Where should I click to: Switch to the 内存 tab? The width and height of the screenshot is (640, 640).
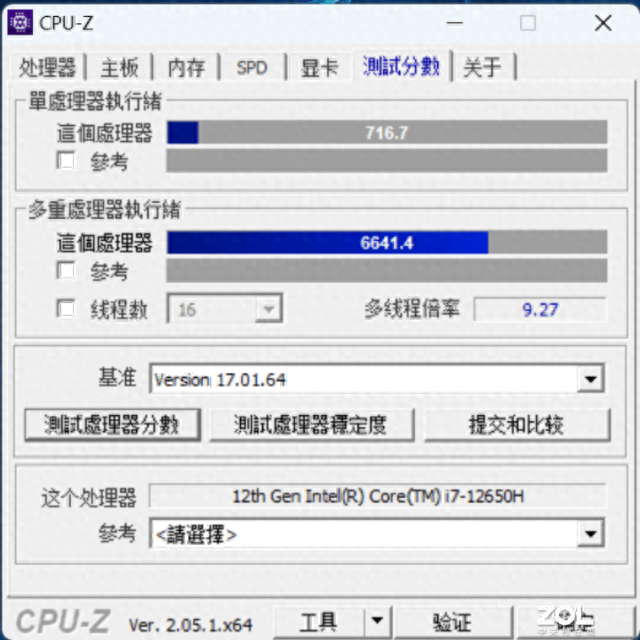click(x=186, y=67)
